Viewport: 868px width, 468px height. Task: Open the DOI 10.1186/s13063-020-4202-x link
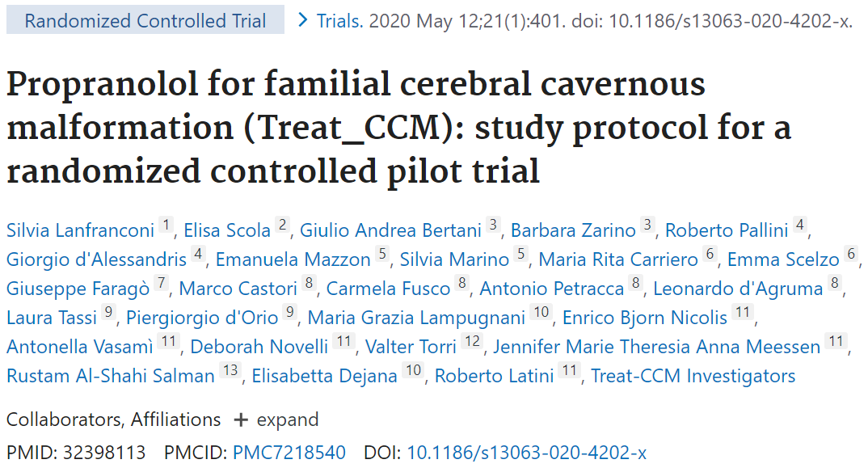[x=526, y=453]
